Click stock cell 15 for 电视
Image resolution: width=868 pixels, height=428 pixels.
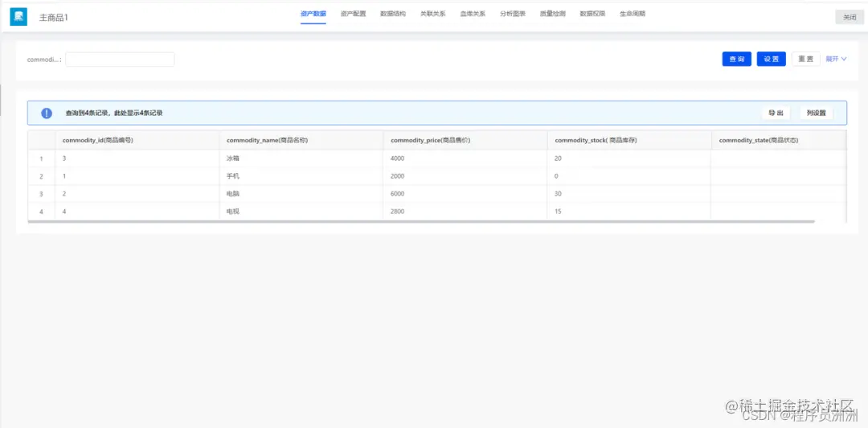coord(629,212)
